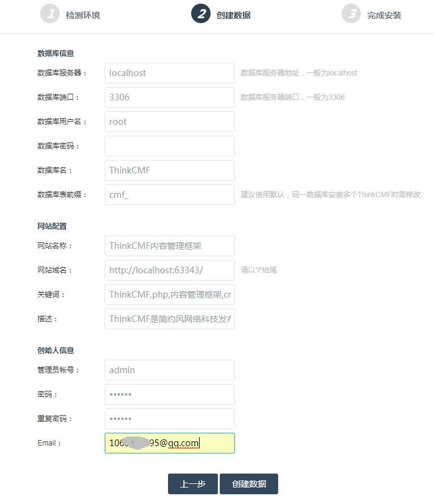Click the 数据库信息 section heading
The image size is (434, 504).
point(55,54)
